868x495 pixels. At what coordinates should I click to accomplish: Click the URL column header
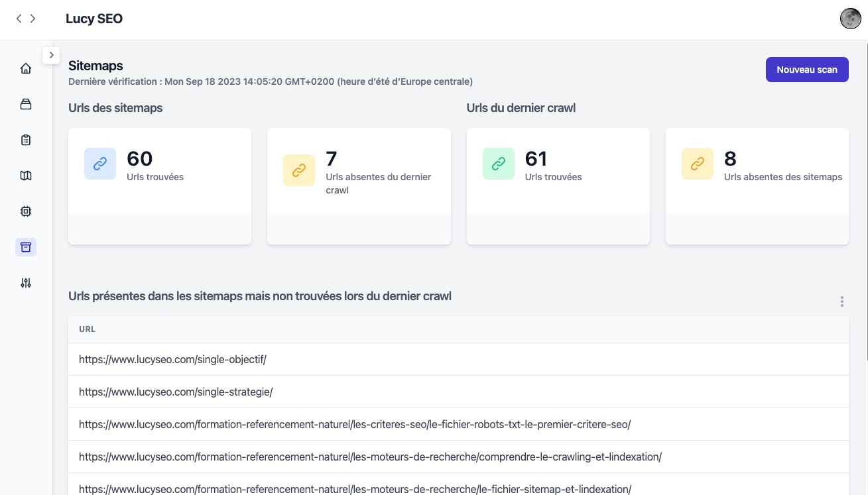click(87, 329)
